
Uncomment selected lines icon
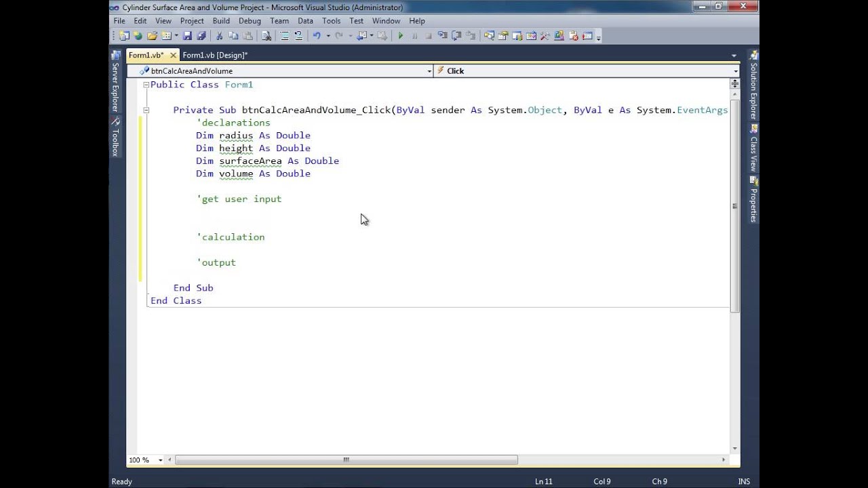[298, 35]
